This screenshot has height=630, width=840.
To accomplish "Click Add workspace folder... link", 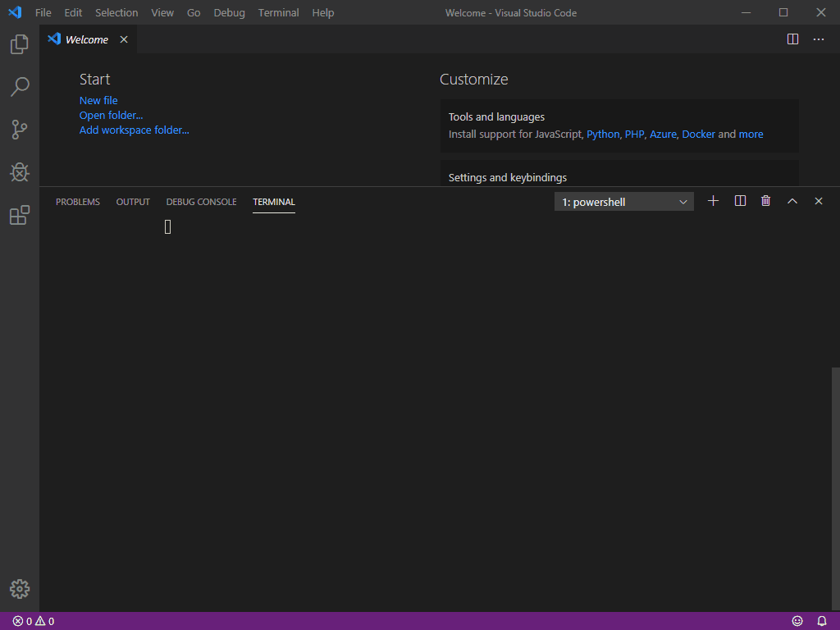I will click(x=134, y=130).
